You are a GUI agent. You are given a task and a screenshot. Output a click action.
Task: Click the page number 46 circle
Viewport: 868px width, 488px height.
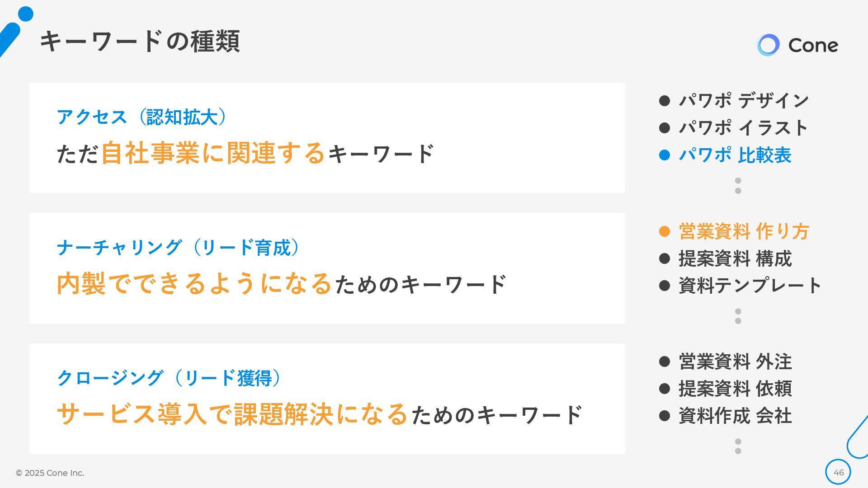pyautogui.click(x=838, y=472)
